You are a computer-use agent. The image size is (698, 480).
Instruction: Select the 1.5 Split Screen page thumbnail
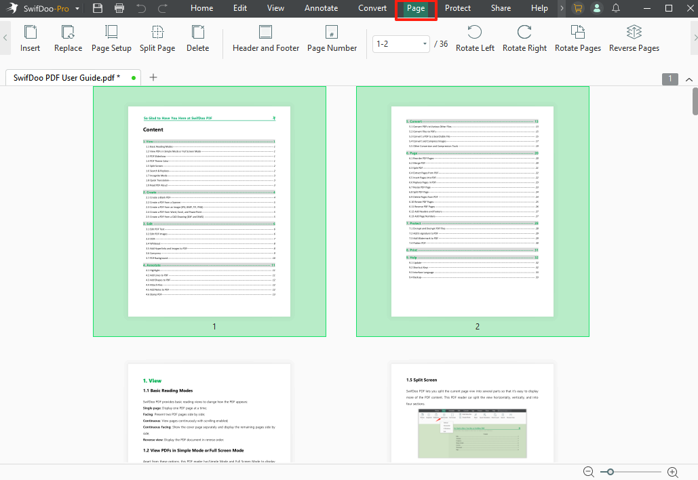click(x=472, y=413)
